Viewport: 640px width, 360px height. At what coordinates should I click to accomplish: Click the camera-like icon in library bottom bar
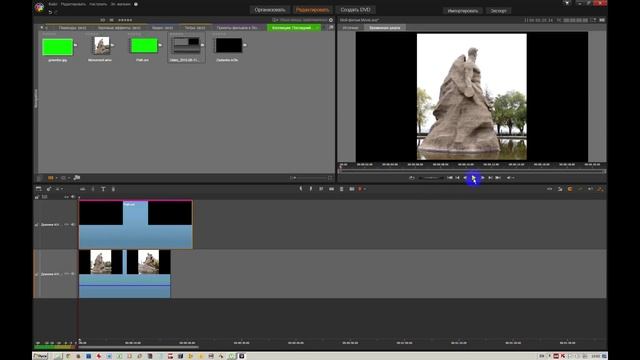(77, 178)
